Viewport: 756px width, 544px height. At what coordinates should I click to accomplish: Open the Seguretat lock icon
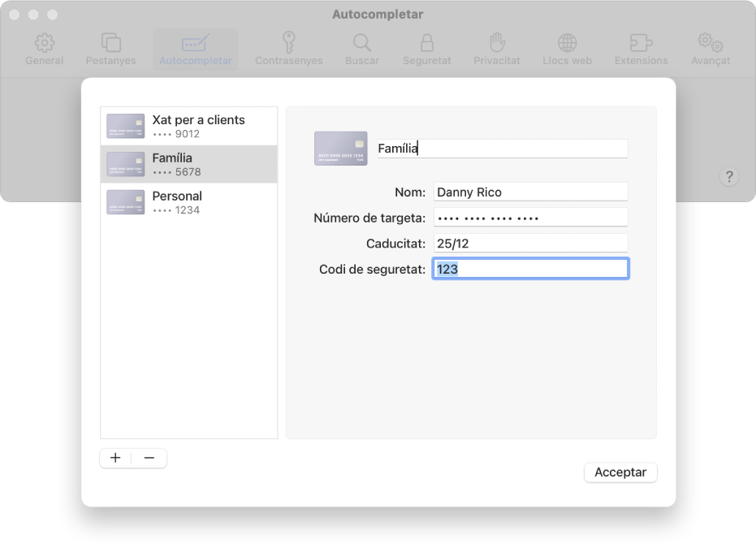point(426,43)
